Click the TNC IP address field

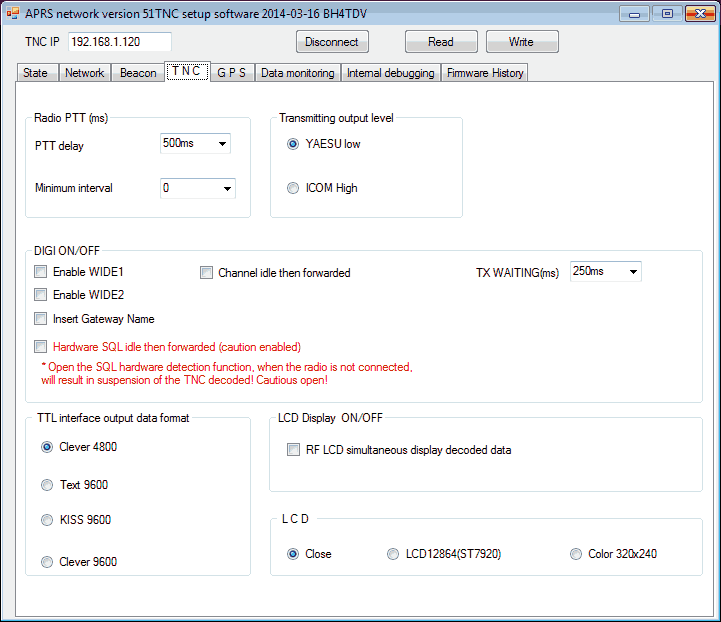[x=119, y=42]
